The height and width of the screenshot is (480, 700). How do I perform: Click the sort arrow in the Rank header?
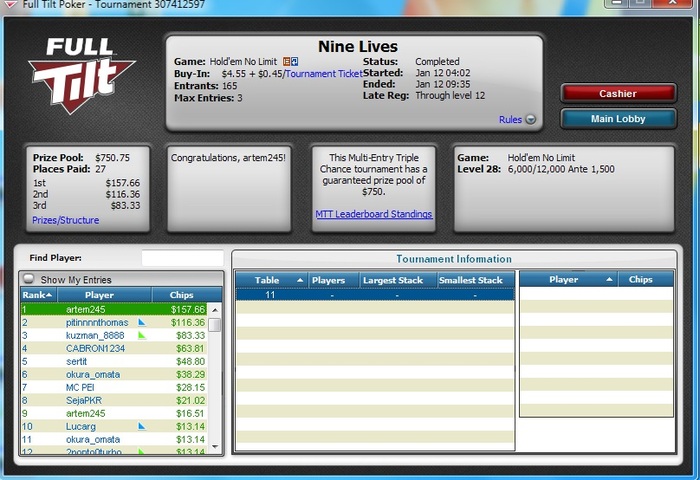49,295
